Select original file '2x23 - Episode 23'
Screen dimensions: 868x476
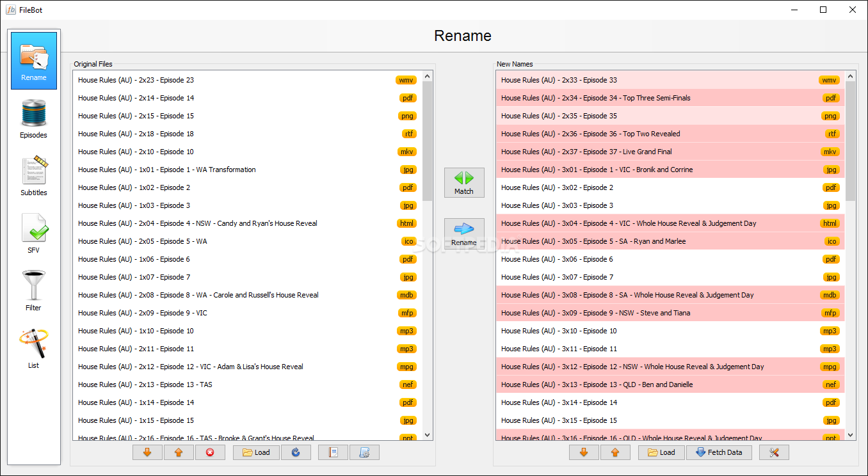click(247, 80)
